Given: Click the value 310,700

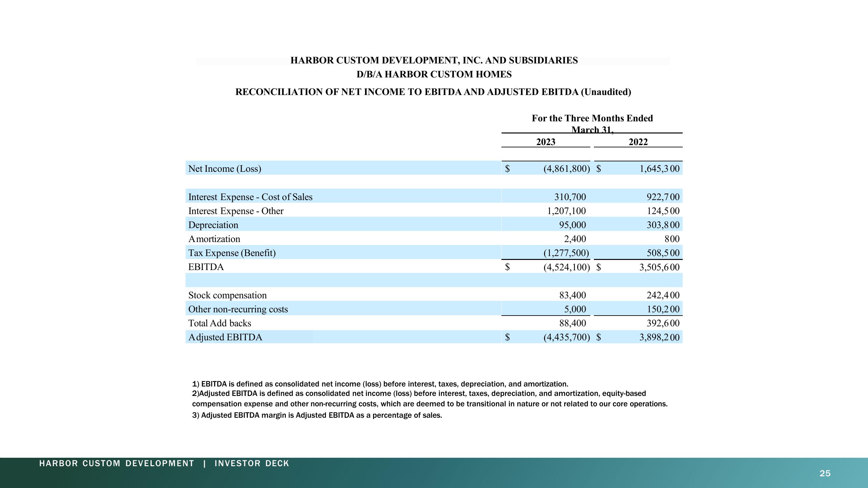Looking at the screenshot, I should [570, 197].
